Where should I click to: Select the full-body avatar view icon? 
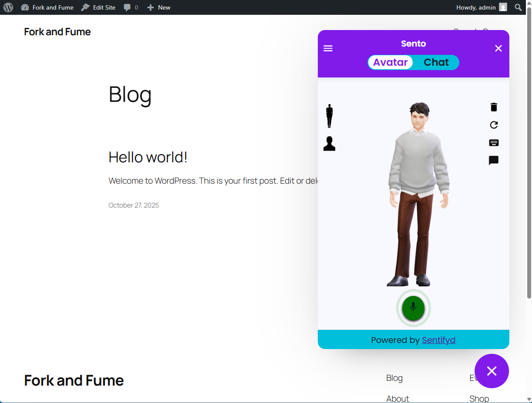(x=329, y=115)
